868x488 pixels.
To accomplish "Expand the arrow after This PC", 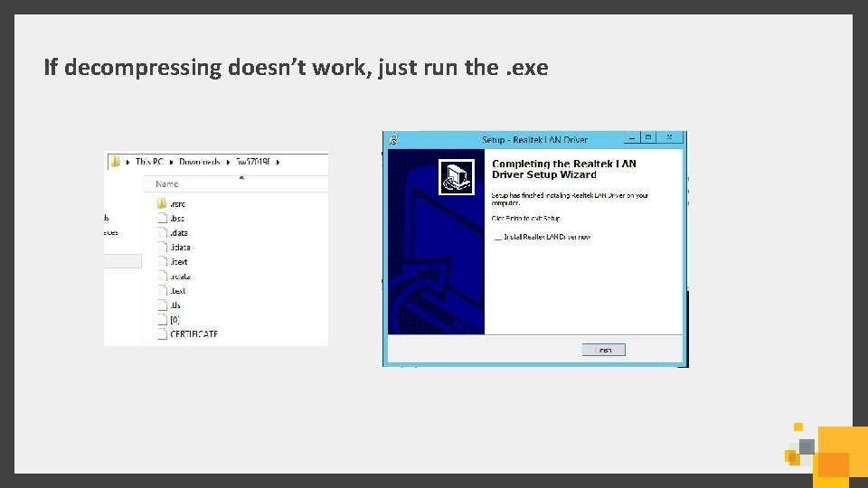I will (172, 162).
